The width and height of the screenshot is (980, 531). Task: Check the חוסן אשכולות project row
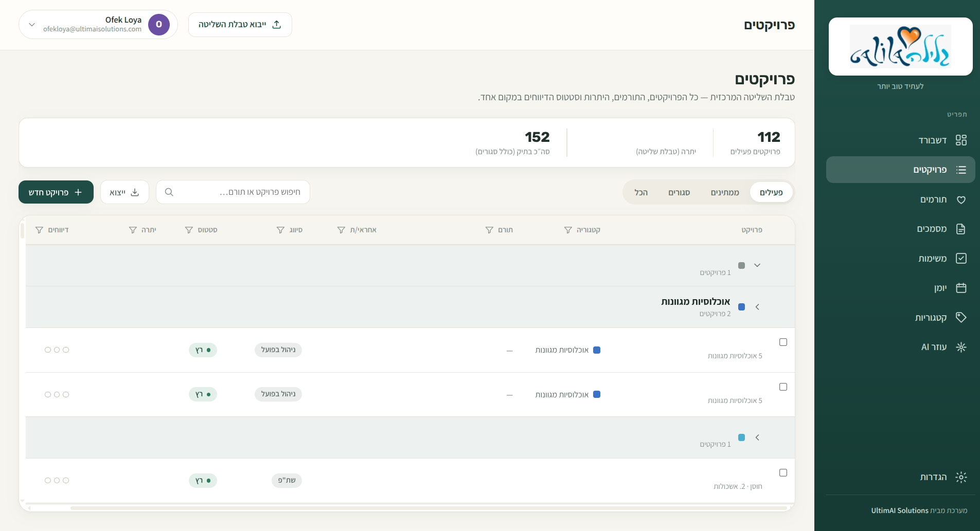(783, 473)
